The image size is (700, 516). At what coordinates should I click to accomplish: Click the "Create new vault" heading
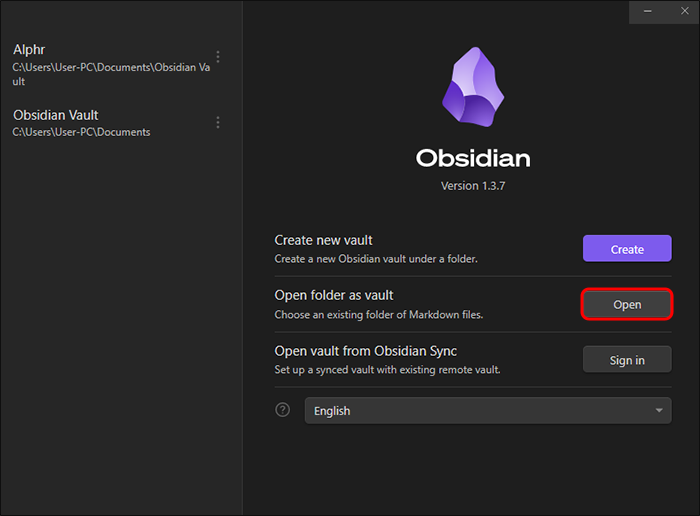pos(323,240)
